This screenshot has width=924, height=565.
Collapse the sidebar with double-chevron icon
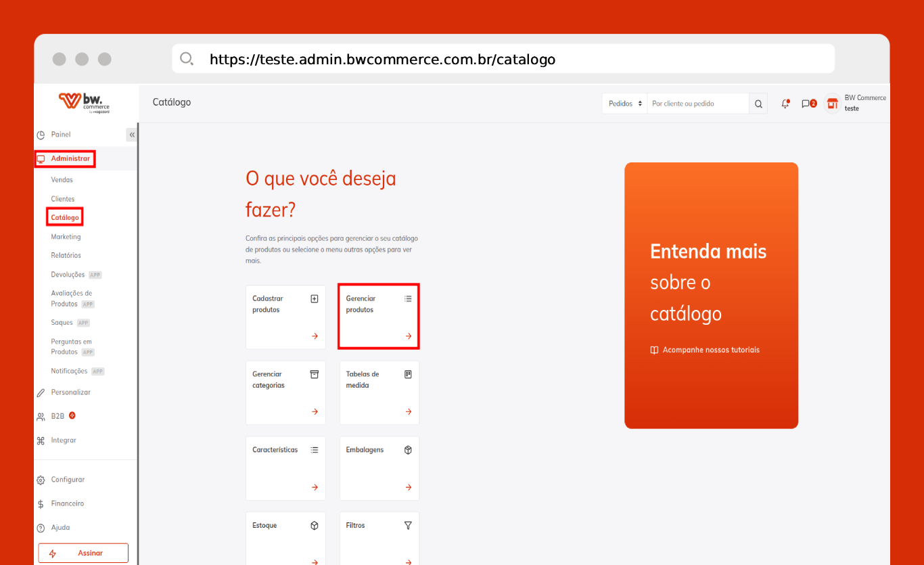click(x=132, y=135)
